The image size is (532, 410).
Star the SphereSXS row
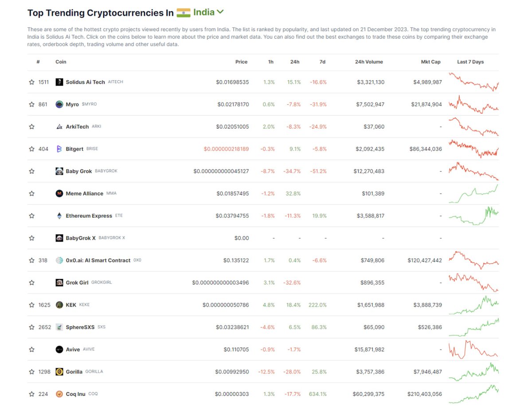pyautogui.click(x=31, y=327)
